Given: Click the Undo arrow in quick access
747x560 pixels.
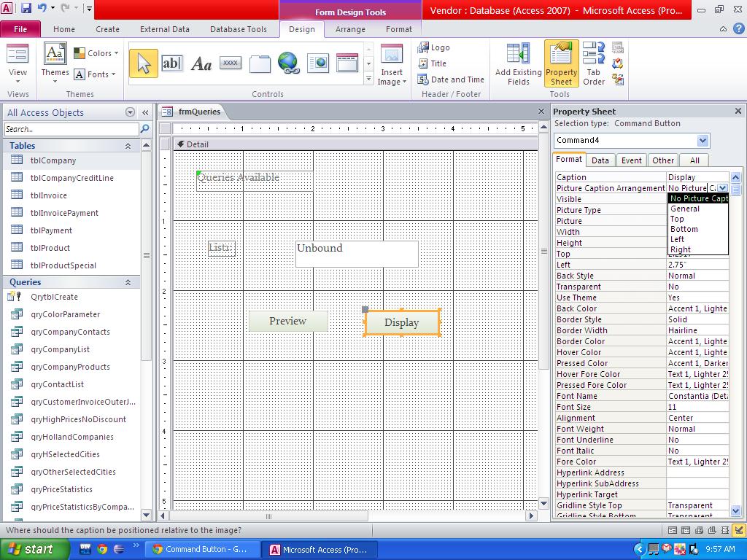Looking at the screenshot, I should (42, 8).
